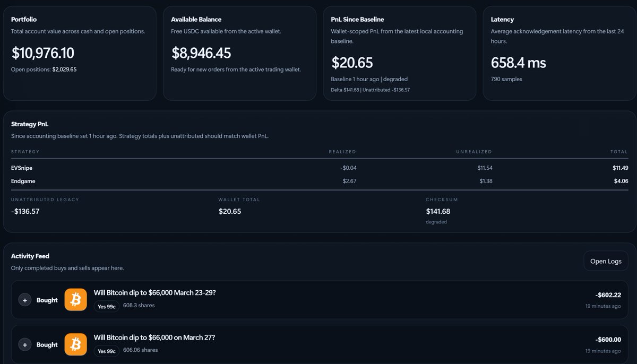The height and width of the screenshot is (364, 637).
Task: Click the Activity Feed heading
Action: coord(30,256)
